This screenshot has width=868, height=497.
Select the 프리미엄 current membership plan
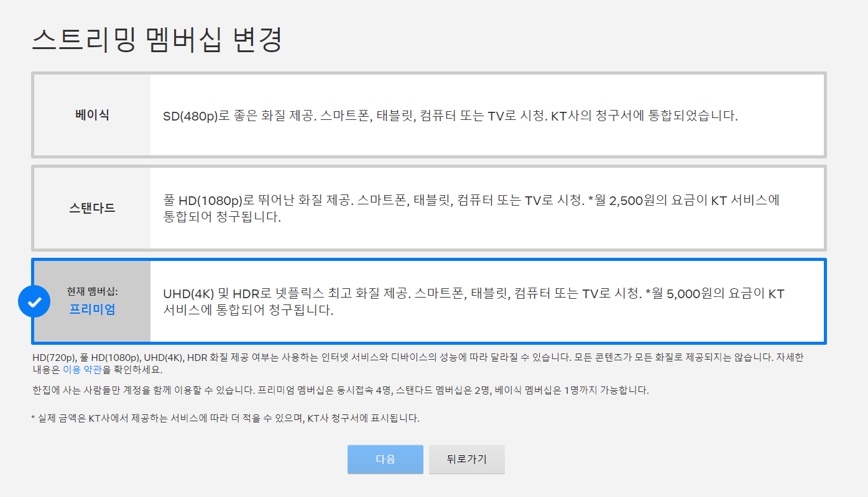(429, 301)
